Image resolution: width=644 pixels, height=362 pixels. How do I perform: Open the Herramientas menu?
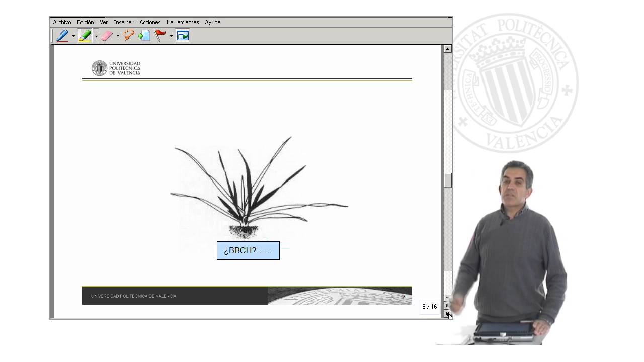183,22
